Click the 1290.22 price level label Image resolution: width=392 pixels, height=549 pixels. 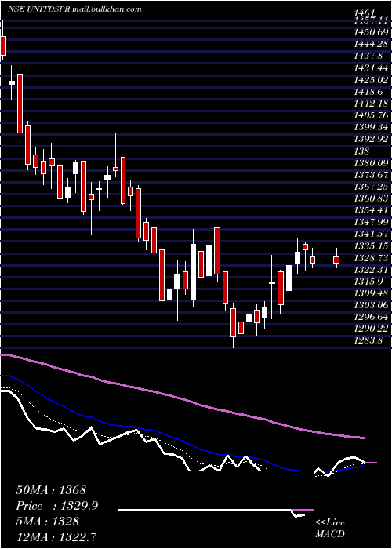(371, 329)
